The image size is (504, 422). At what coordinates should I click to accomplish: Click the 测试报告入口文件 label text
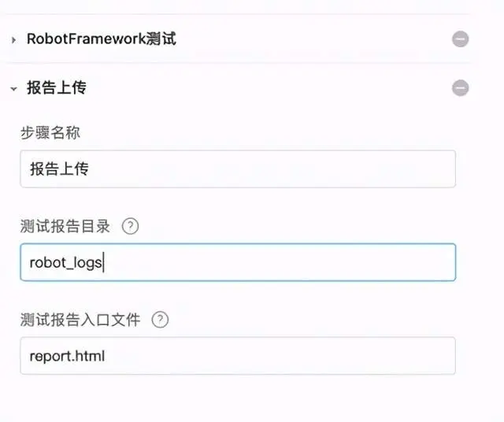pyautogui.click(x=80, y=319)
